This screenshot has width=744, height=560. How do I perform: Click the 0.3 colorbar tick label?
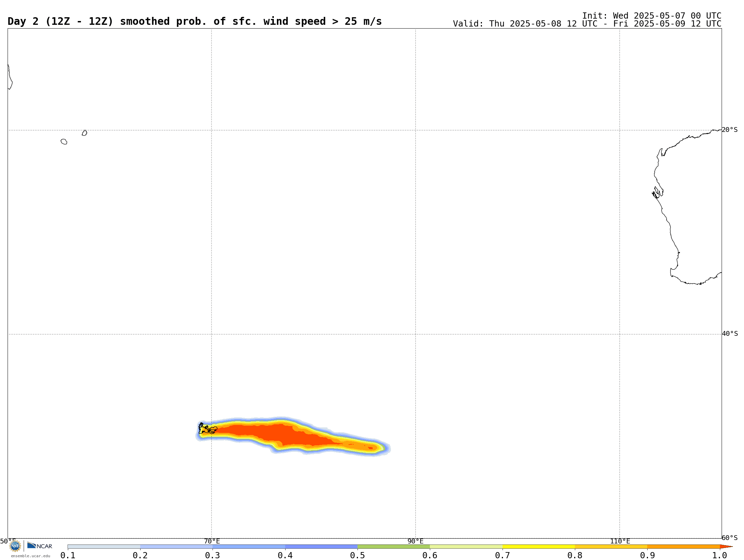(213, 555)
